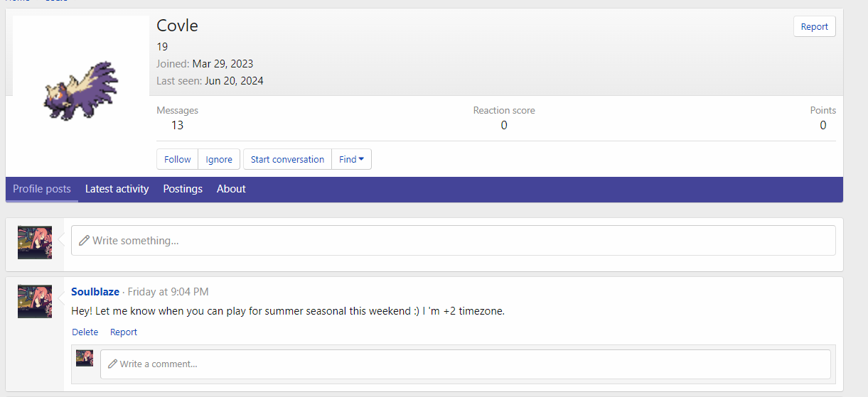Switch to the Latest activity tab
Screen dimensions: 868x397
click(x=117, y=189)
